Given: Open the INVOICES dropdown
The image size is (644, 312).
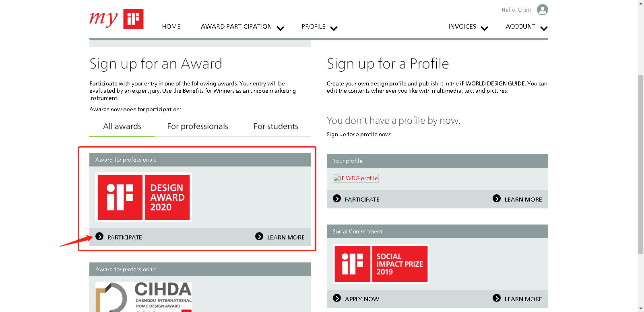Looking at the screenshot, I should pyautogui.click(x=484, y=28).
